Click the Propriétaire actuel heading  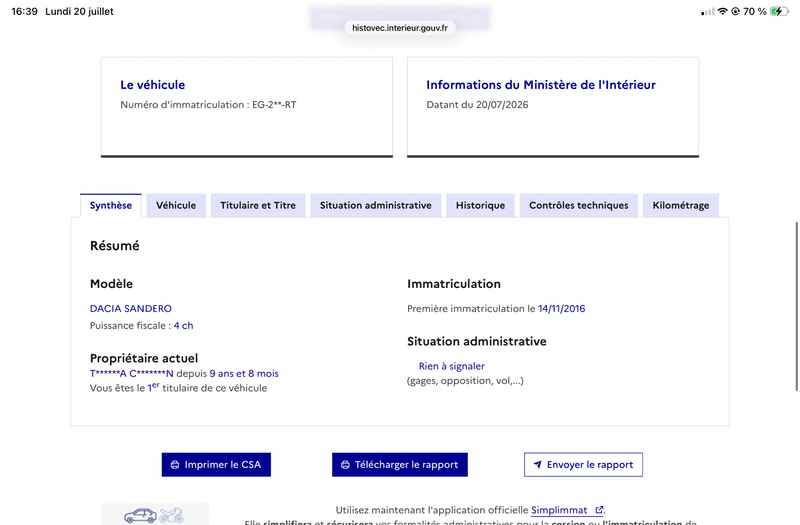click(x=144, y=358)
